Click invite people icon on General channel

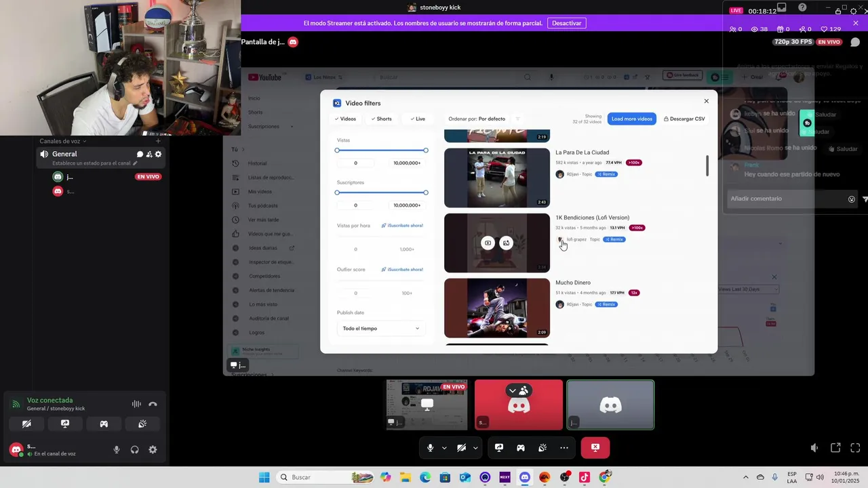(149, 155)
